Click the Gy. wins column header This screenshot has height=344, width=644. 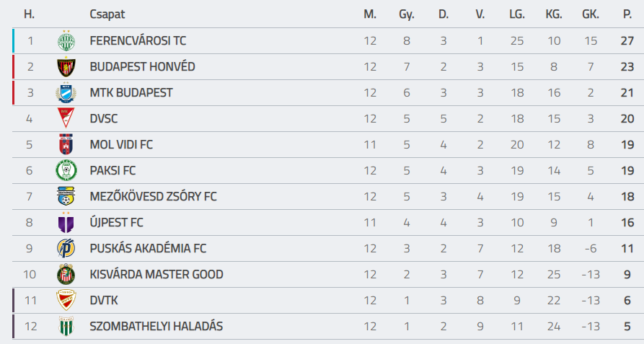coord(407,14)
